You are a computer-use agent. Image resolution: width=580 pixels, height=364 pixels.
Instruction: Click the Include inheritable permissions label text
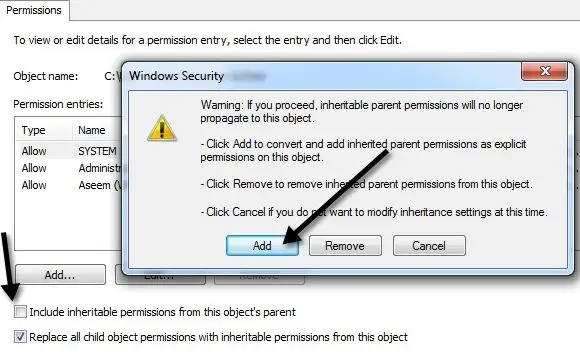click(x=162, y=312)
